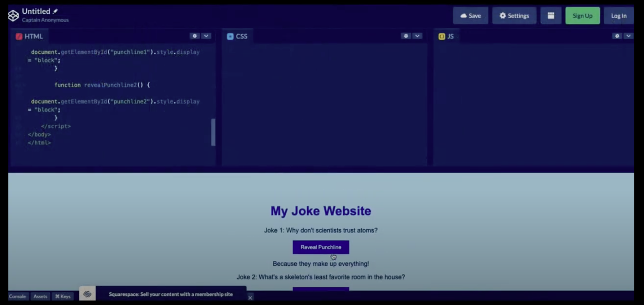Open HTML editor settings gear
Screen dimensions: 644x305
tap(195, 36)
